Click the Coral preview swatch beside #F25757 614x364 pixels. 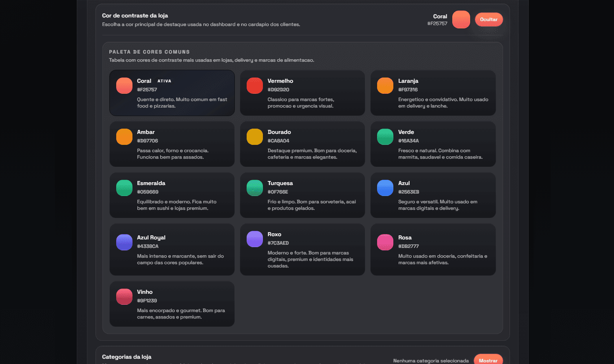[461, 19]
